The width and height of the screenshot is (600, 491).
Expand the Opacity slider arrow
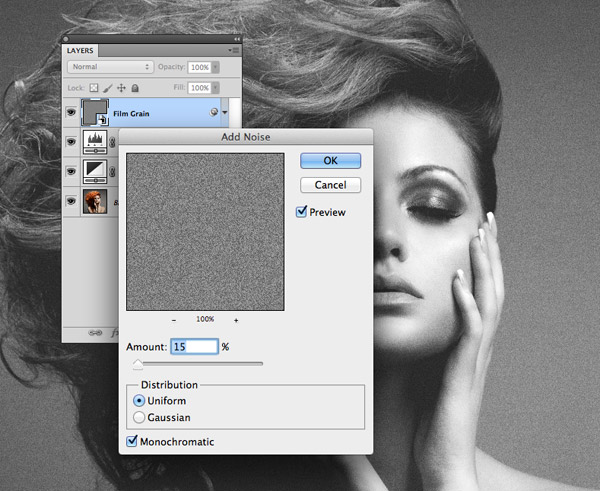click(x=216, y=67)
